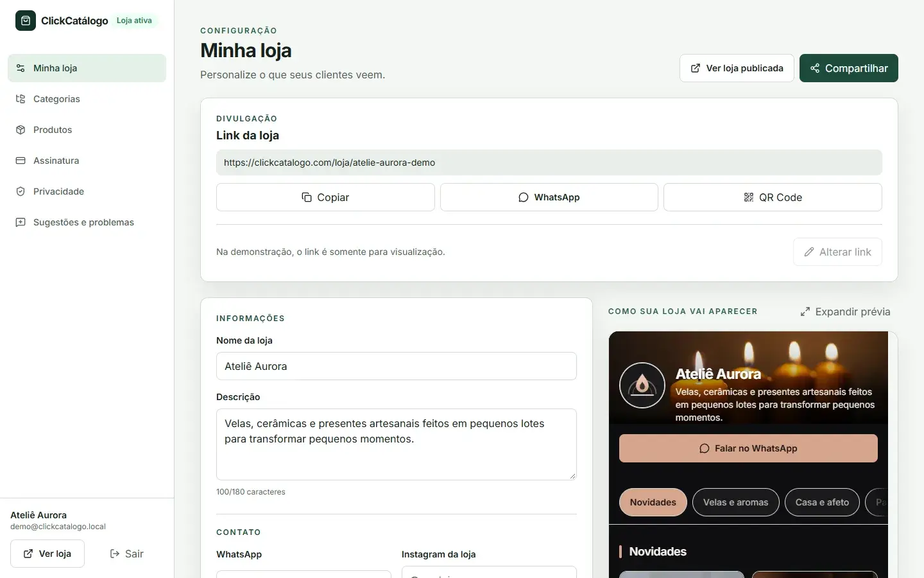Screen dimensions: 924x578
Task: Click the Assinatura card icon
Action: pos(21,161)
